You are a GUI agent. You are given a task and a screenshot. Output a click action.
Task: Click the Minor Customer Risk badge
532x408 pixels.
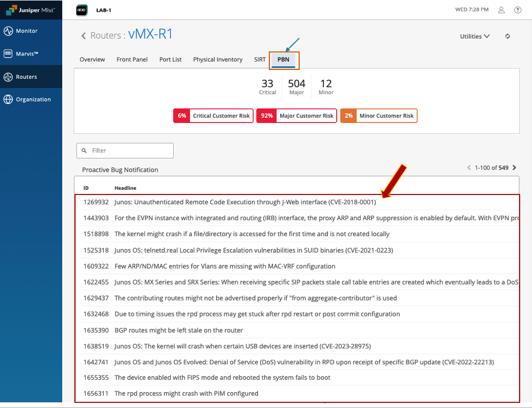click(378, 116)
